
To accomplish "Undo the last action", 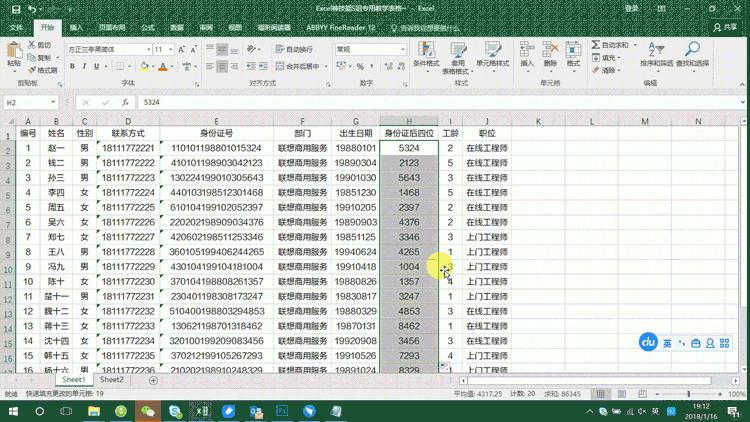I will coord(32,9).
